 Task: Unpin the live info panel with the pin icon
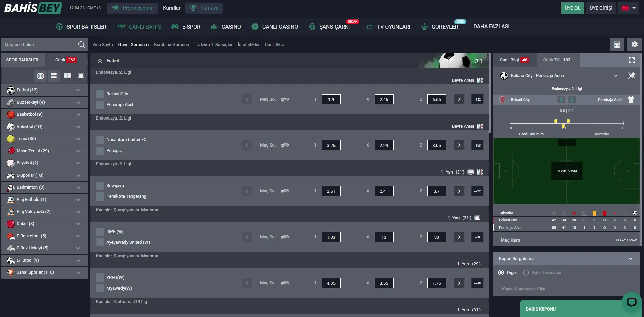click(x=632, y=75)
